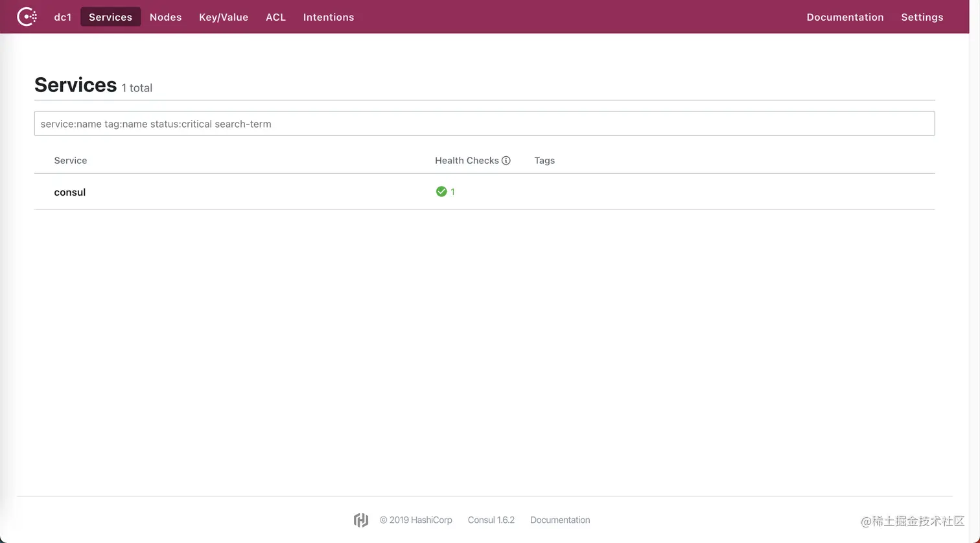Open top navigation Documentation link
This screenshot has height=543, width=980.
point(845,17)
